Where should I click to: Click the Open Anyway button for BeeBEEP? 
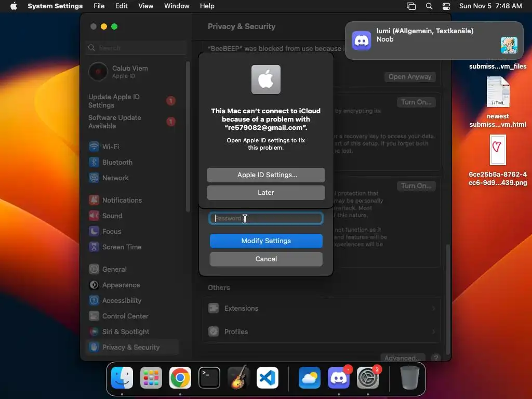410,77
